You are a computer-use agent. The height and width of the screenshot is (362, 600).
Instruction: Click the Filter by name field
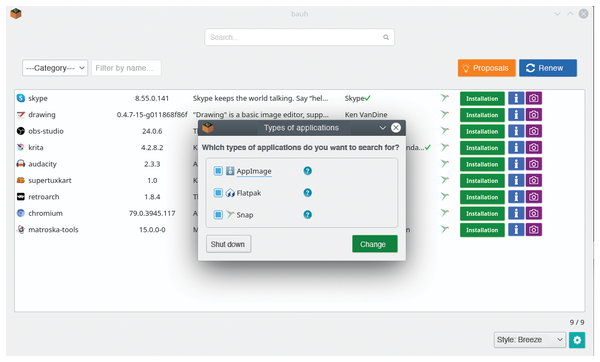(x=126, y=68)
